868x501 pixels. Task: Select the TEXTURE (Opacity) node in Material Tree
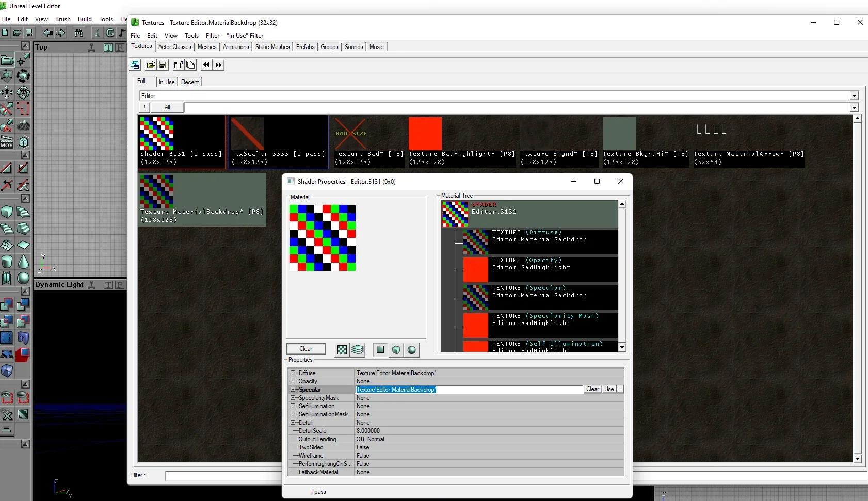point(540,269)
